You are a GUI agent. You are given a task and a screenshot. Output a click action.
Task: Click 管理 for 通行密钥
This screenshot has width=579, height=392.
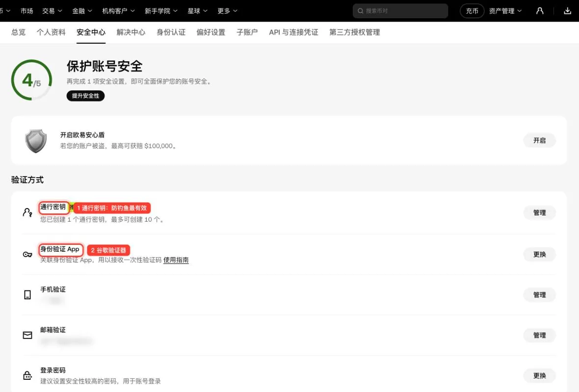539,212
